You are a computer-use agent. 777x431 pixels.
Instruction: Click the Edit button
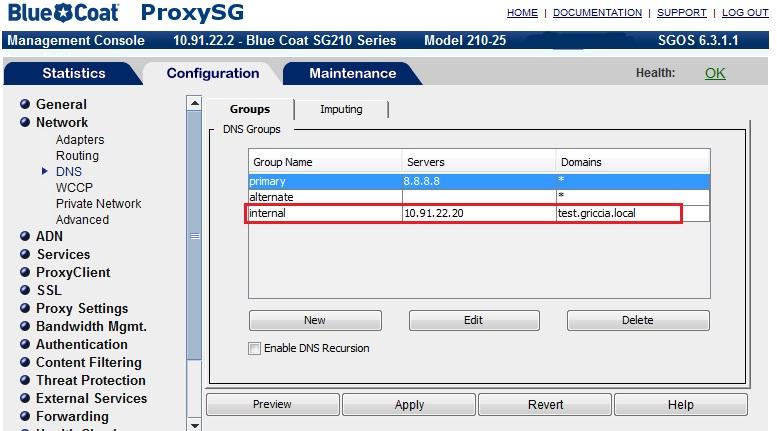474,320
